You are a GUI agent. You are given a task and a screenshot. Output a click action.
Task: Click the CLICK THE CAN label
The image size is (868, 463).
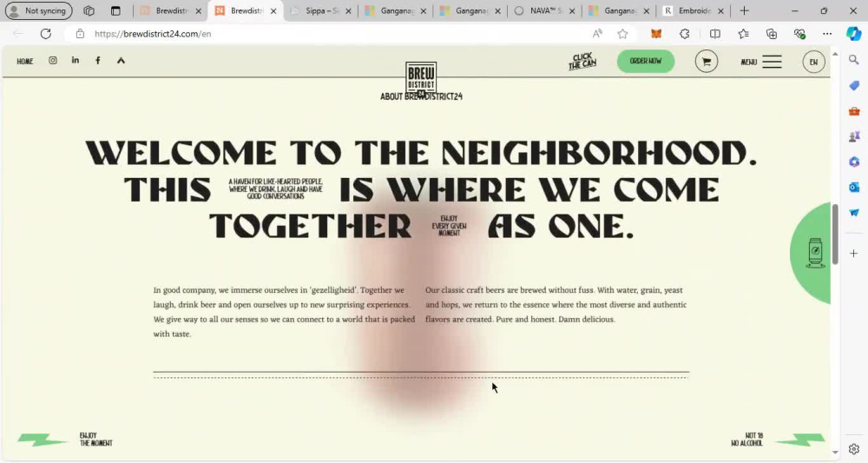tap(582, 61)
